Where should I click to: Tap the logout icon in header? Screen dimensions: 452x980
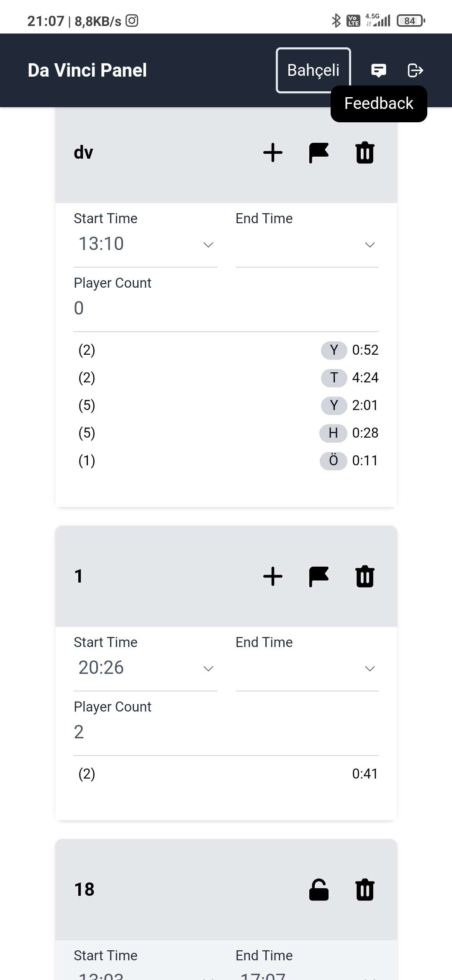pyautogui.click(x=415, y=70)
